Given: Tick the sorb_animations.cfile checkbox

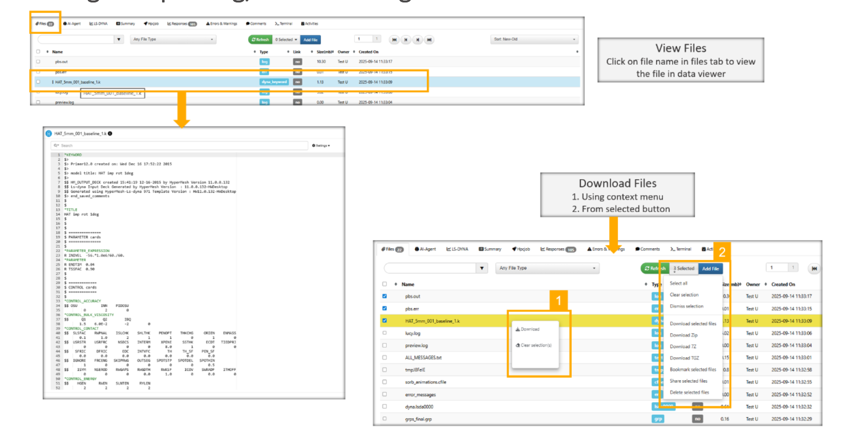Looking at the screenshot, I should pos(385,382).
